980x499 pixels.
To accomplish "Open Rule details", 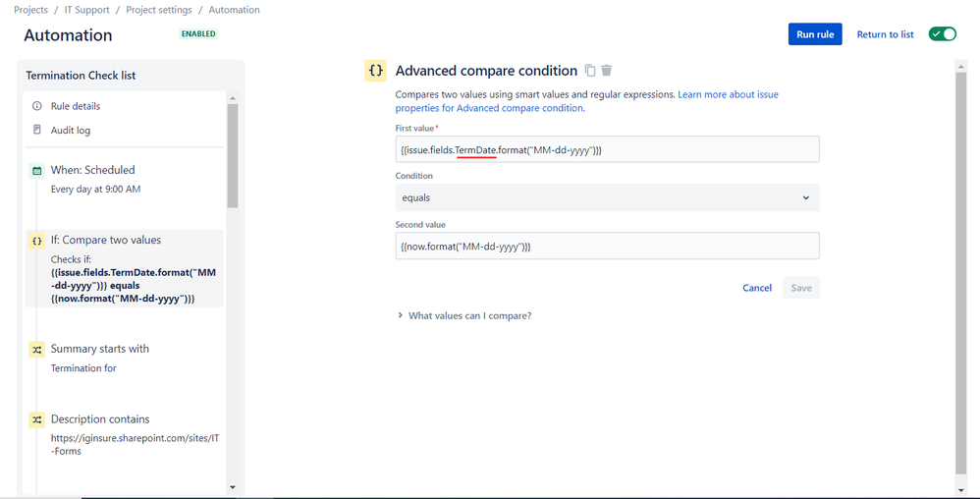I will click(x=75, y=106).
